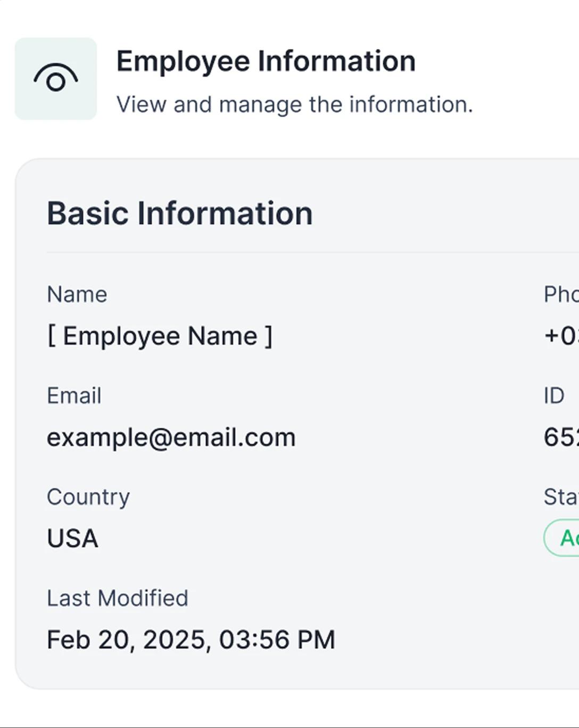
Task: Click the example@email.com address
Action: coord(171,437)
